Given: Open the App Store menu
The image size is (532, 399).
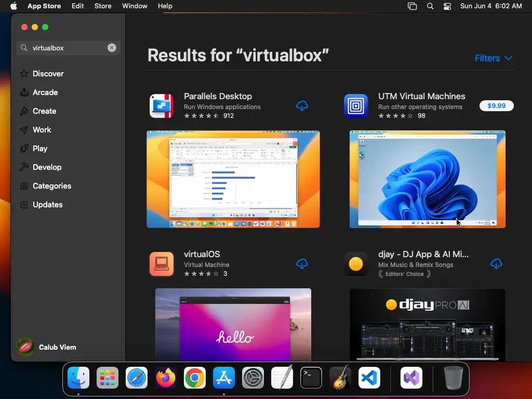Looking at the screenshot, I should pyautogui.click(x=44, y=6).
